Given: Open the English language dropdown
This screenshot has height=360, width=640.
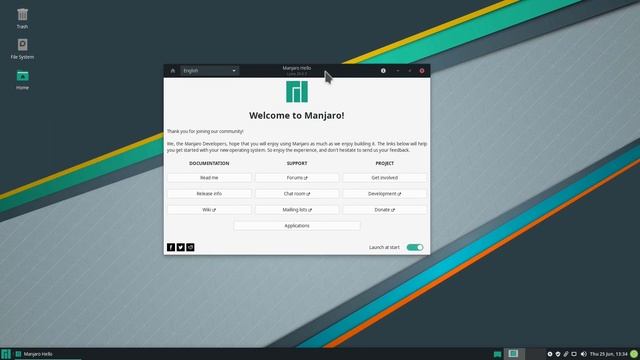Looking at the screenshot, I should tap(209, 71).
